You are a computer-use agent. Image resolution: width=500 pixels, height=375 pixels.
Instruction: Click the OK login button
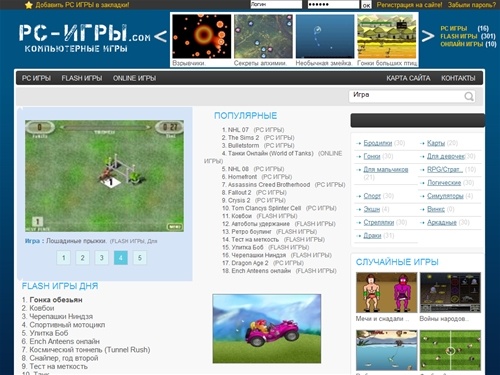tap(366, 5)
